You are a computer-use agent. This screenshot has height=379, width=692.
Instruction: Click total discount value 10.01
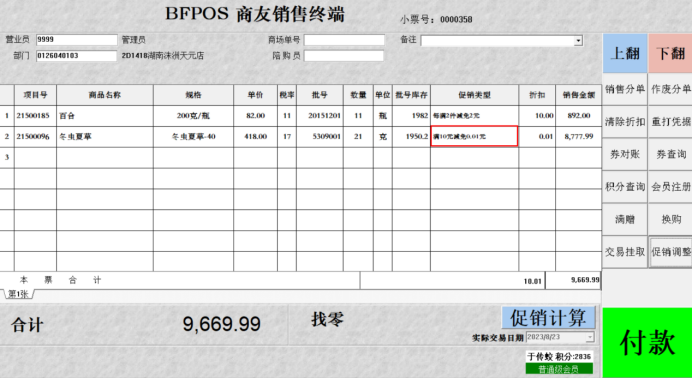tap(533, 281)
